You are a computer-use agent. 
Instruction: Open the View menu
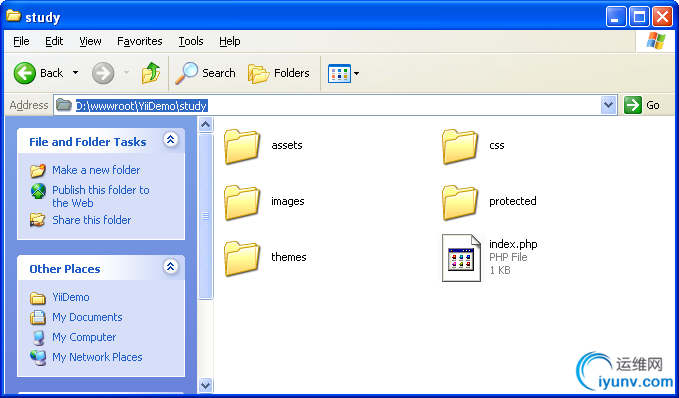click(x=90, y=41)
